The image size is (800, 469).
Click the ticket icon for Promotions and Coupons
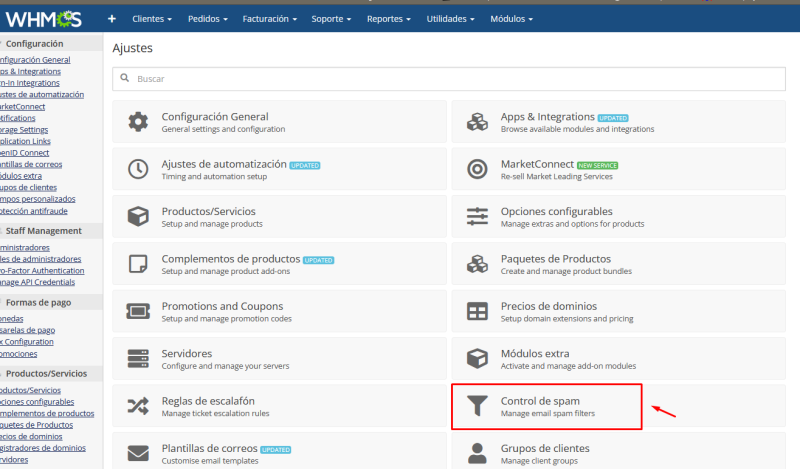tap(138, 311)
